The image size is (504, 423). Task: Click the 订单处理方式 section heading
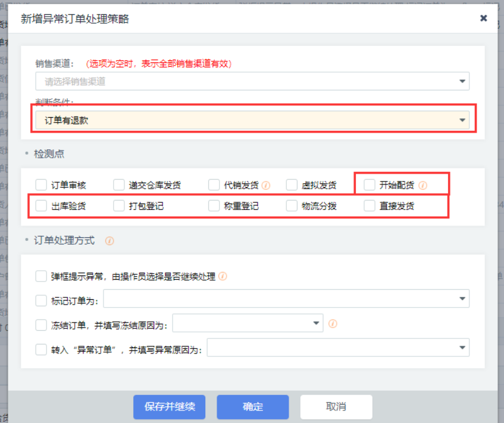[64, 240]
